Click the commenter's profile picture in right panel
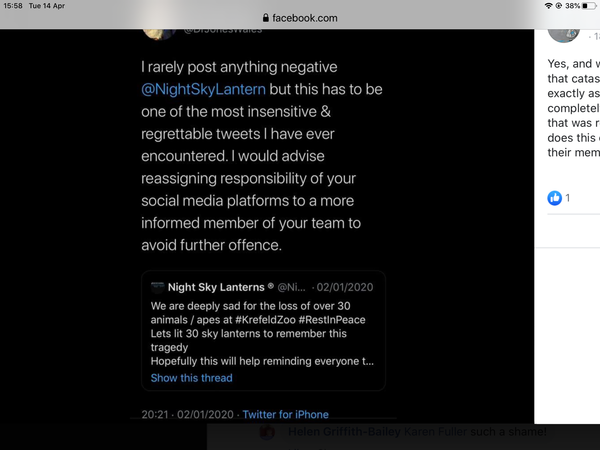 (564, 36)
